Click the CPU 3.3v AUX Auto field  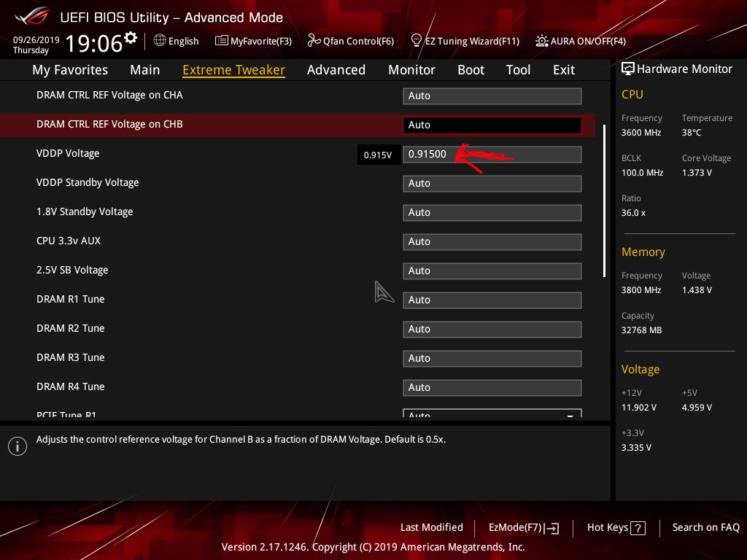492,241
